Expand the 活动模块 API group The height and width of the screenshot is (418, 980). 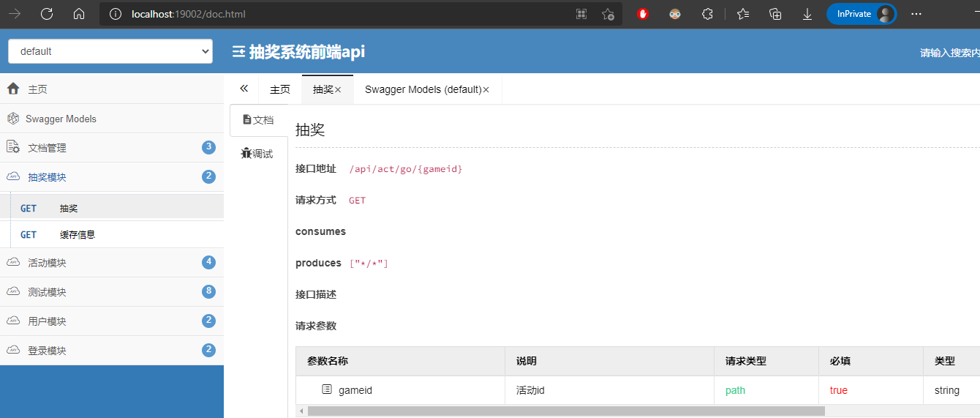(112, 262)
